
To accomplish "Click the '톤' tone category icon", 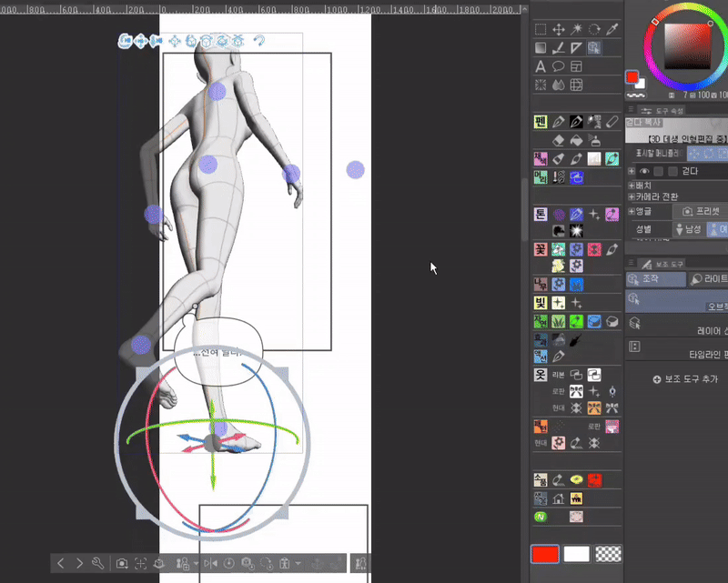I will (541, 214).
